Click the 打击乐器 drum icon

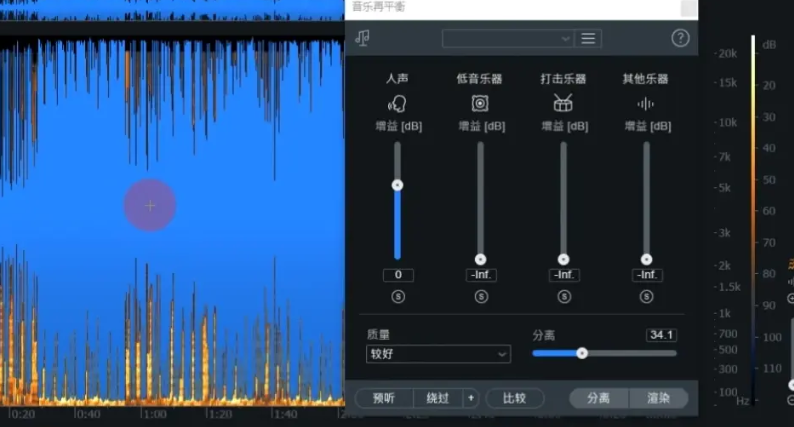point(563,103)
